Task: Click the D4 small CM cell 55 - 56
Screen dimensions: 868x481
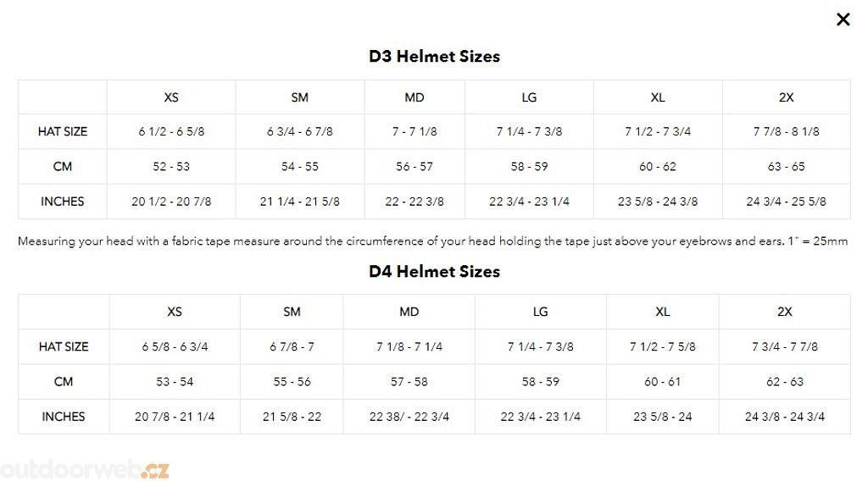Action: pyautogui.click(x=292, y=382)
